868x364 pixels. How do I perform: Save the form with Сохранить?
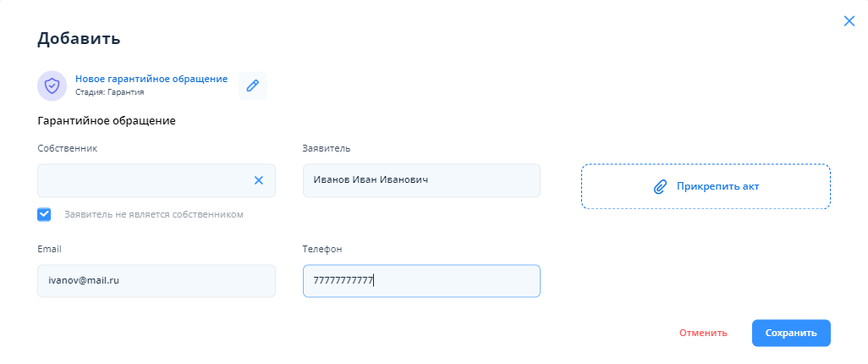791,333
